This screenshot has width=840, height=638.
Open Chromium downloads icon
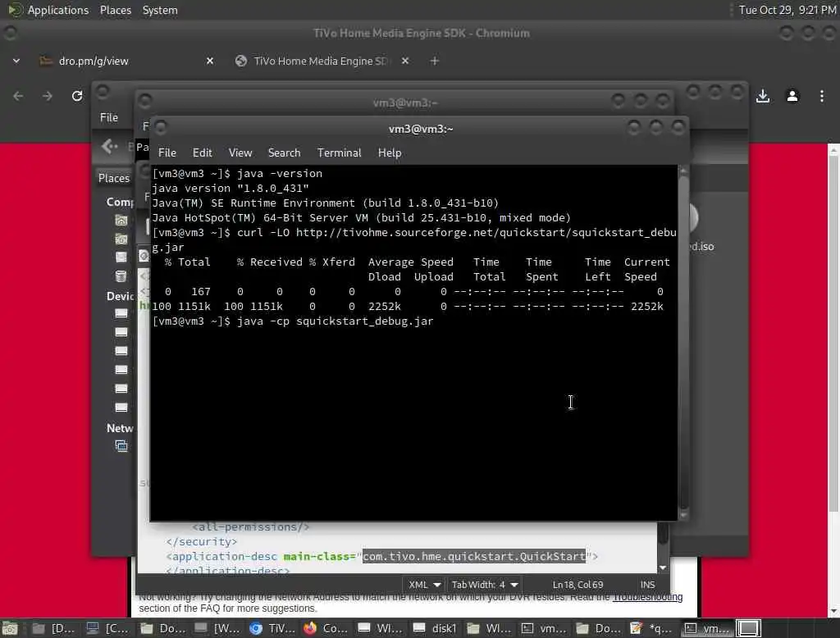(x=763, y=96)
